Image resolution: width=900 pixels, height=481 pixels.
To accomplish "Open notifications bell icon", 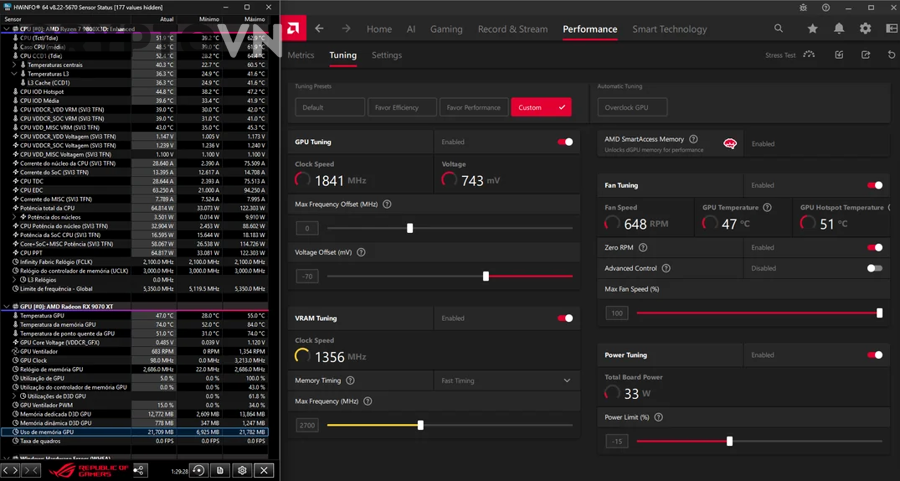I will click(839, 29).
